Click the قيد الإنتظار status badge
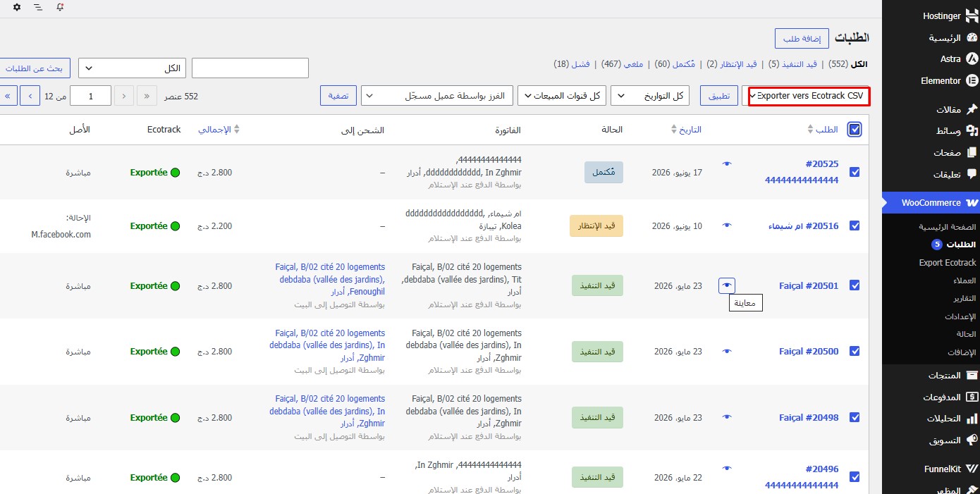Viewport: 980px width, 494px height. tap(596, 226)
